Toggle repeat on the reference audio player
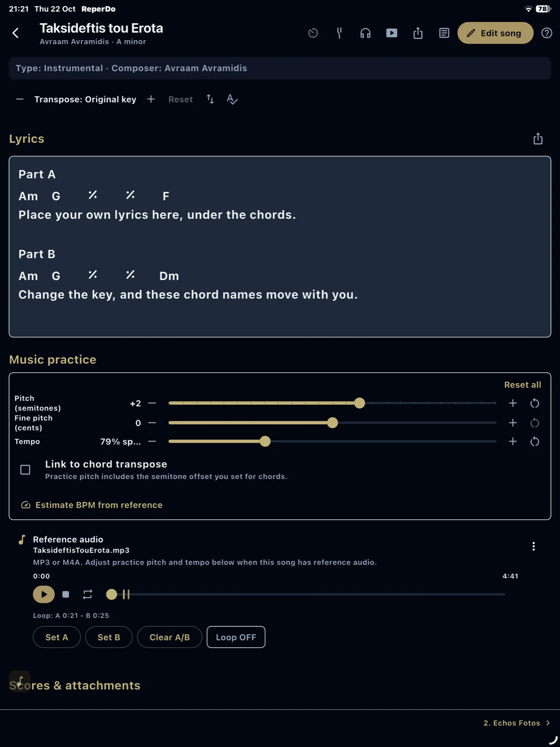 [88, 594]
